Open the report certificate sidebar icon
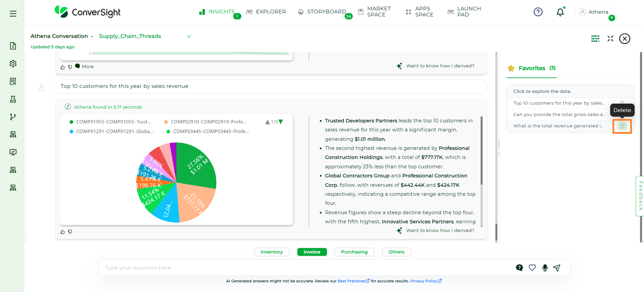 (x=13, y=81)
